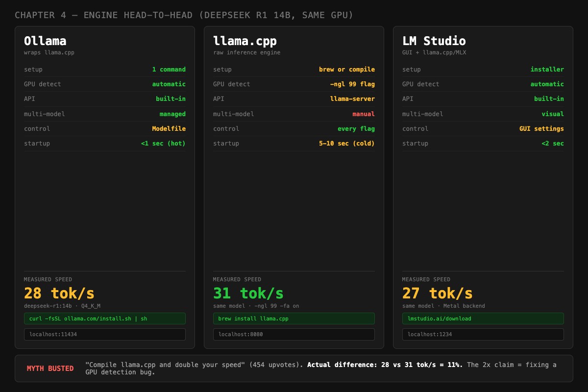
Task: Click the 'GUI settings' control value
Action: (x=541, y=129)
